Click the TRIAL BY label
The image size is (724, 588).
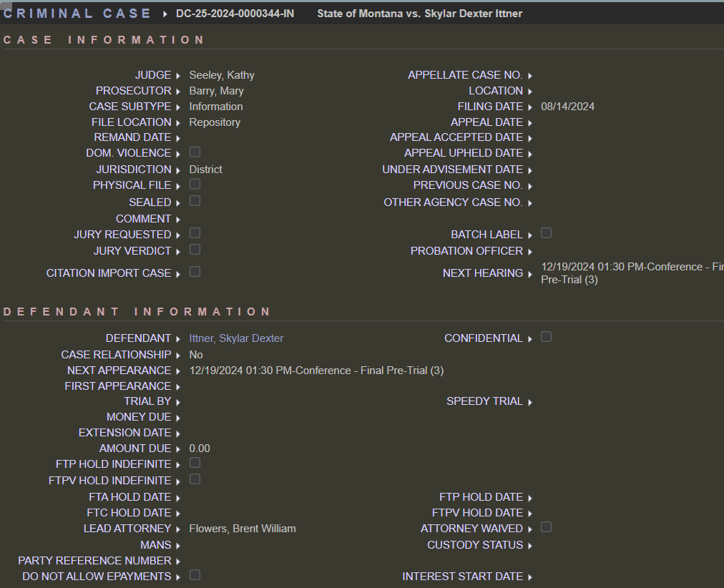147,401
